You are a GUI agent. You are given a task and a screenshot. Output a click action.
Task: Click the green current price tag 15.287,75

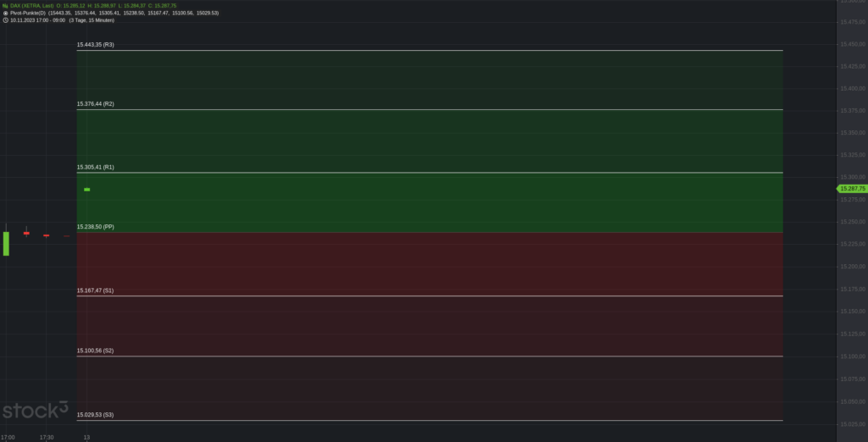851,189
